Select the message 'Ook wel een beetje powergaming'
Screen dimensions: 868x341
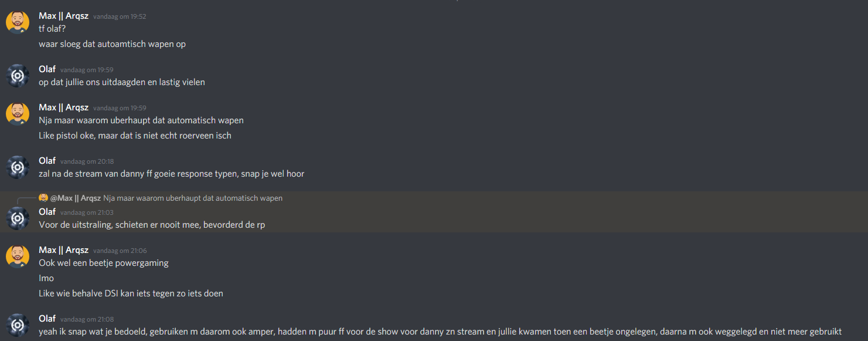104,263
